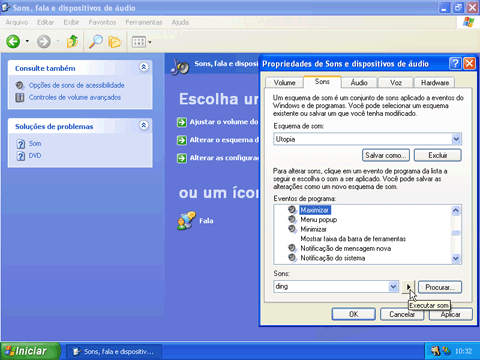Screen dimensions: 480x360
Task: Click the speaker icon beside Menu popup
Action: 292,219
